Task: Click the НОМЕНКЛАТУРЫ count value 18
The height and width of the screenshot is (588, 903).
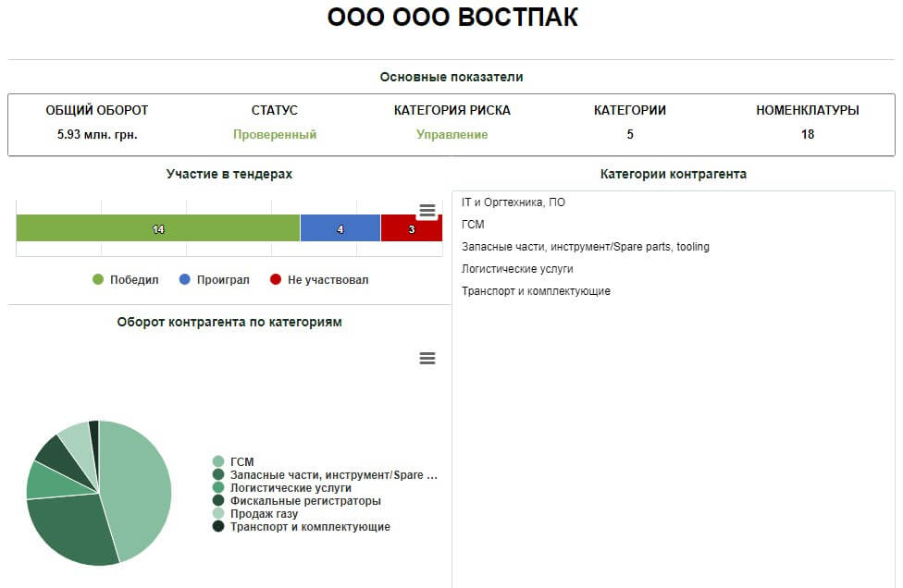Action: 808,135
